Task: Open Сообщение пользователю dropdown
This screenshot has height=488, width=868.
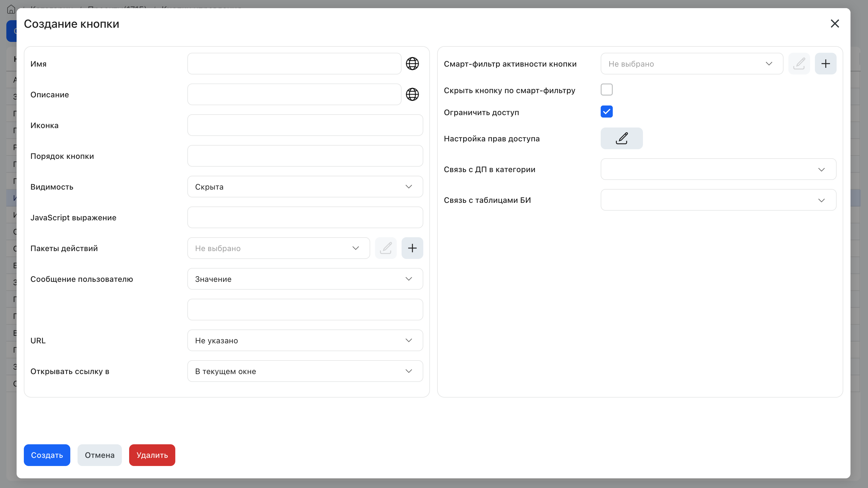Action: [305, 279]
